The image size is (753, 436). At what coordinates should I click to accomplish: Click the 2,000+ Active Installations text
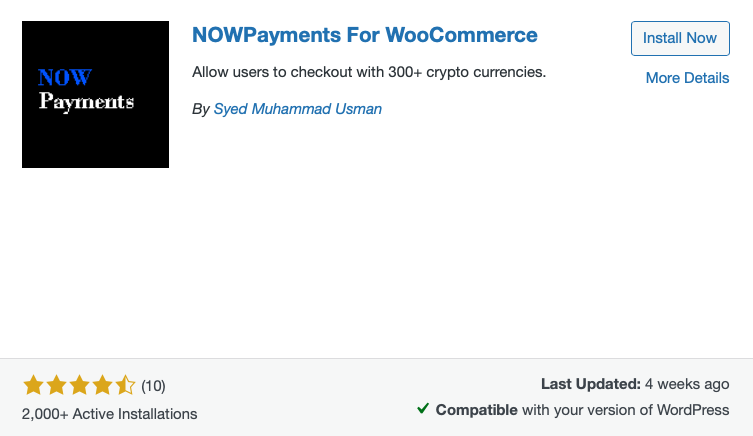[x=110, y=413]
